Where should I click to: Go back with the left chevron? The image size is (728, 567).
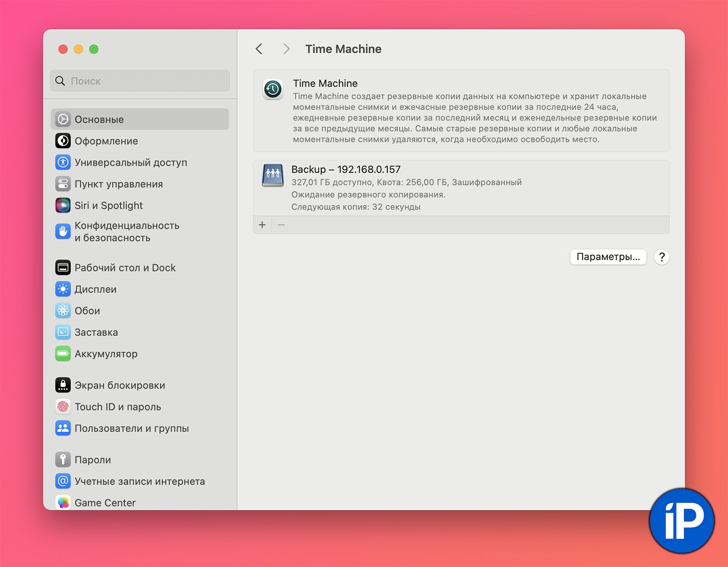coord(259,49)
